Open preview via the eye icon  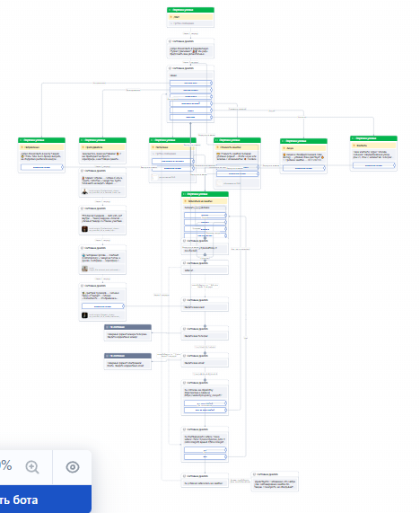(73, 467)
